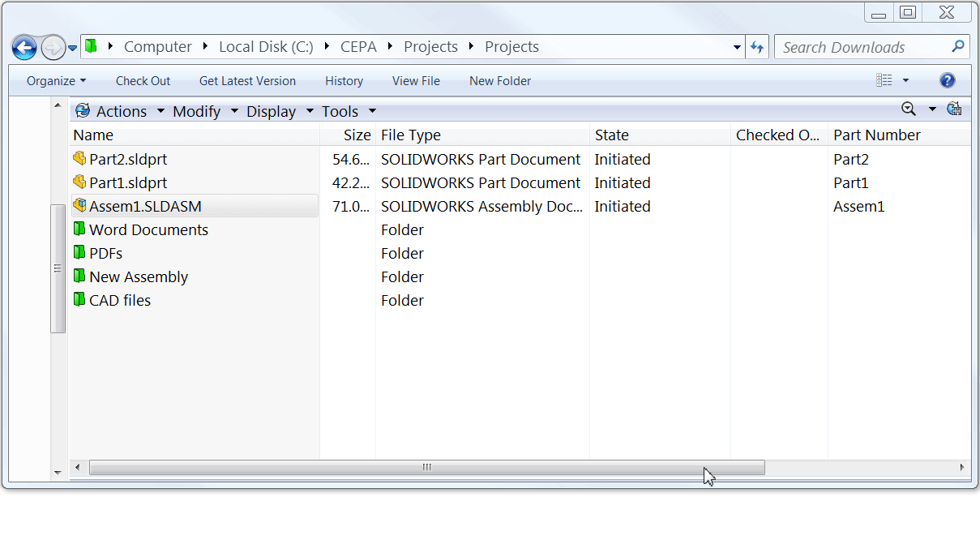Open the Help question mark icon
Image resolution: width=980 pixels, height=557 pixels.
(947, 80)
